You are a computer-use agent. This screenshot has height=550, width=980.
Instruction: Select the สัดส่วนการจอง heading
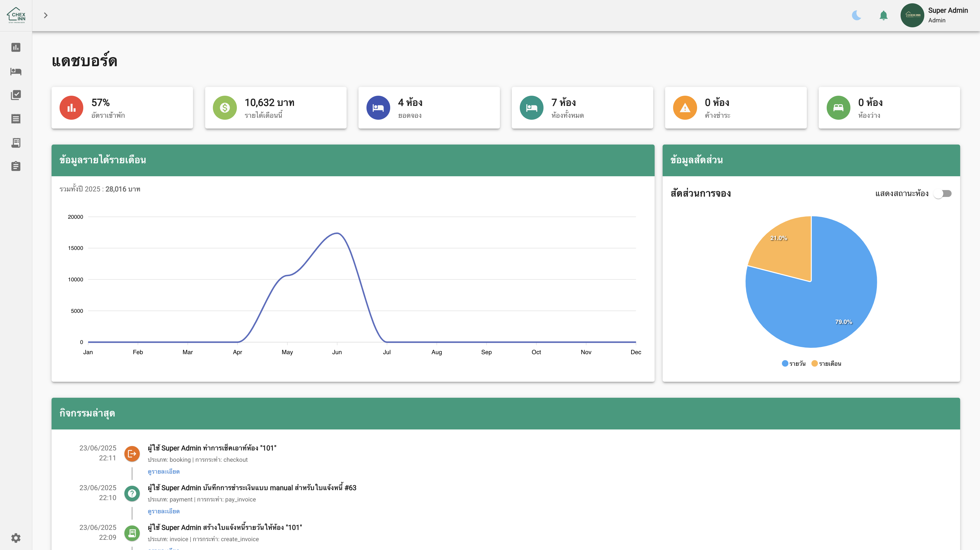tap(700, 193)
